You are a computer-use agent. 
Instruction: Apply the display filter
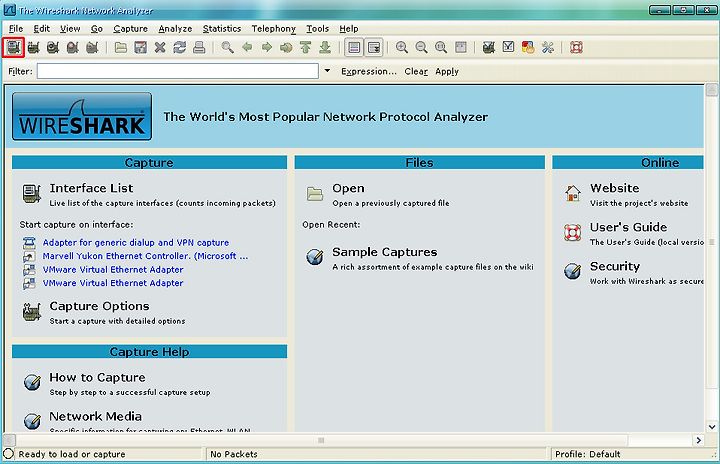coord(447,71)
